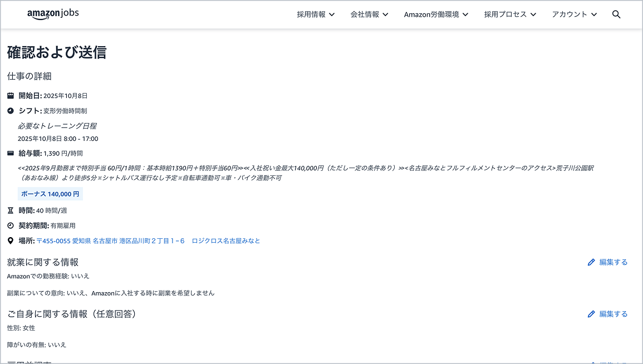The width and height of the screenshot is (643, 364).
Task: Open the 採用プロセス menu
Action: (x=510, y=14)
